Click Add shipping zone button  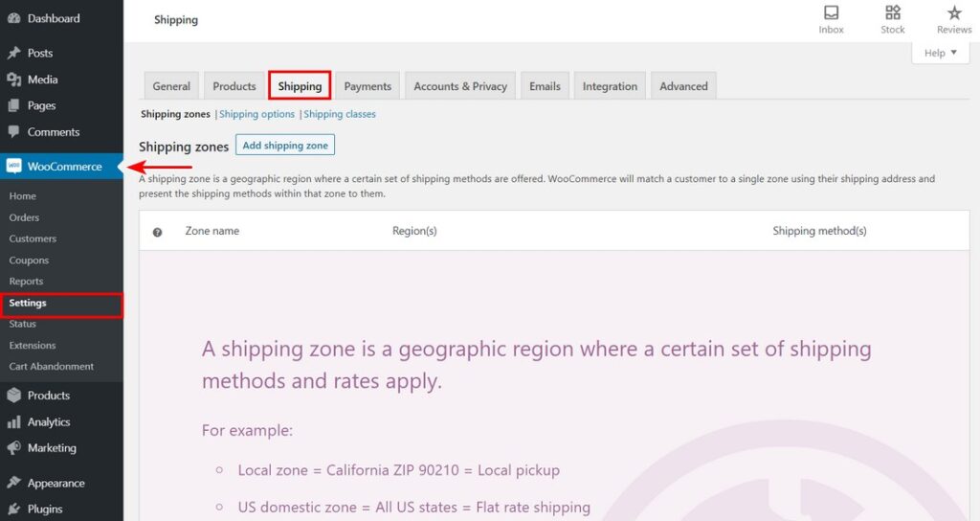click(285, 146)
